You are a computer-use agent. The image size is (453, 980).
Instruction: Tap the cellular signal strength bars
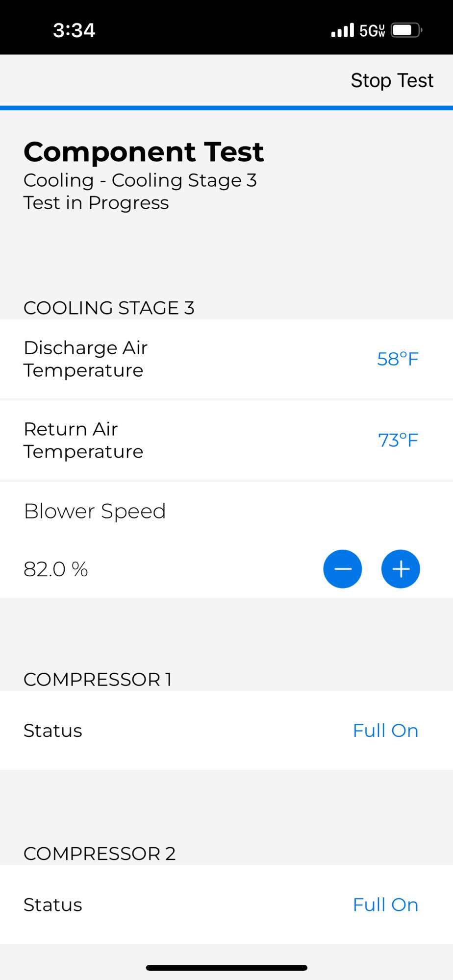[x=342, y=30]
